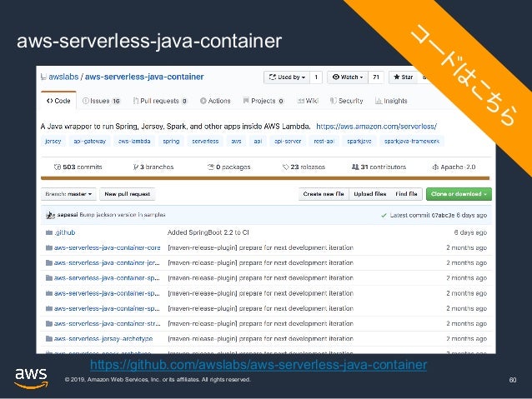
Task: Switch to the Issues tab
Action: 102,101
